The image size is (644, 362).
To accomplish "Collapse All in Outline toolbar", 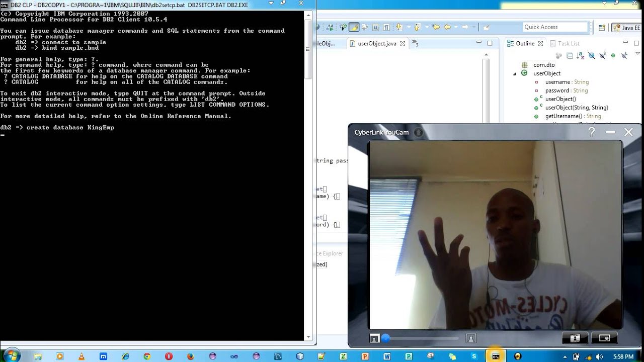I will point(570,56).
